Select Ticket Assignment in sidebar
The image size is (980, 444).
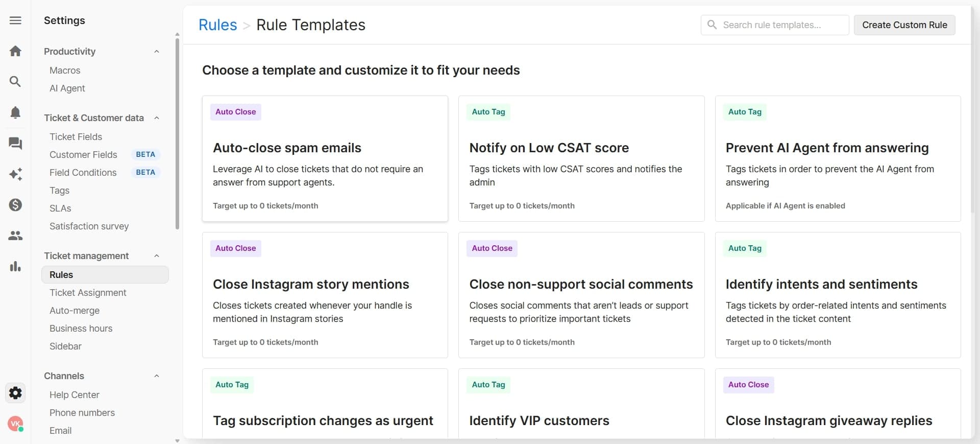click(88, 293)
